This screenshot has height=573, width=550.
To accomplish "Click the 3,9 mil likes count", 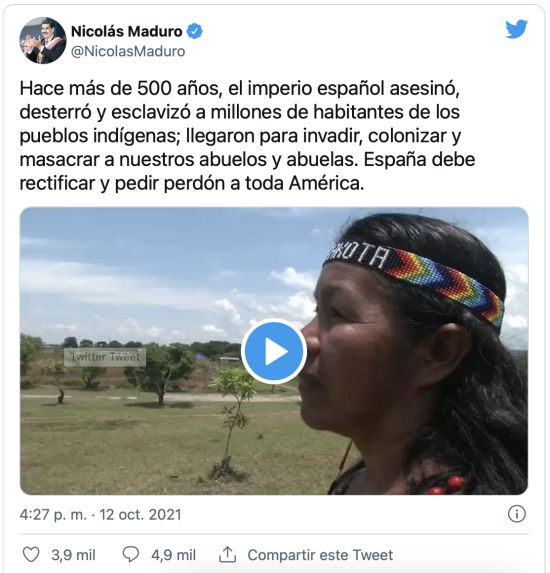I will 73,555.
